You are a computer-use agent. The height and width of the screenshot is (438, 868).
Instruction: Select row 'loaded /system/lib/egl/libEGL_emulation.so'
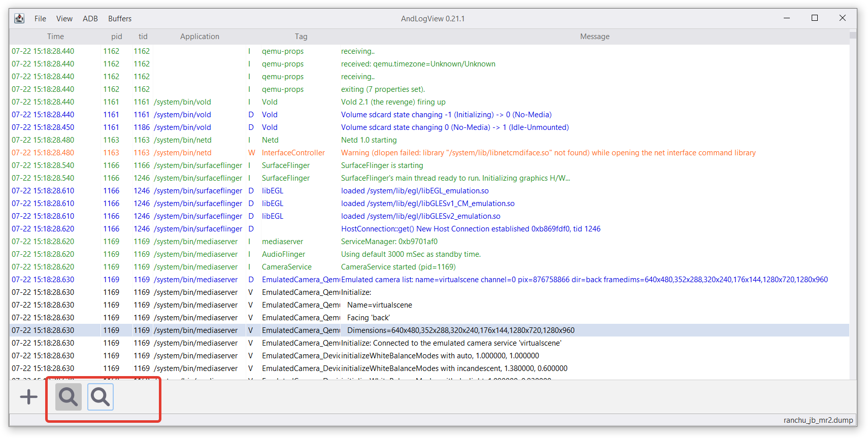(x=429, y=191)
